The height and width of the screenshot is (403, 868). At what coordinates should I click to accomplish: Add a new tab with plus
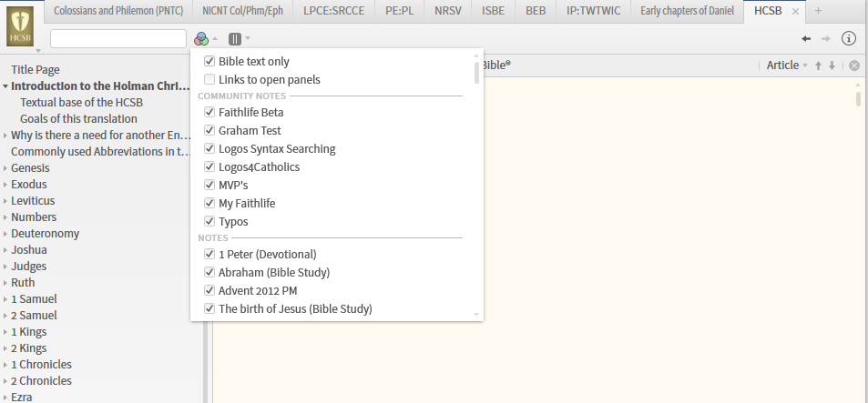point(818,11)
